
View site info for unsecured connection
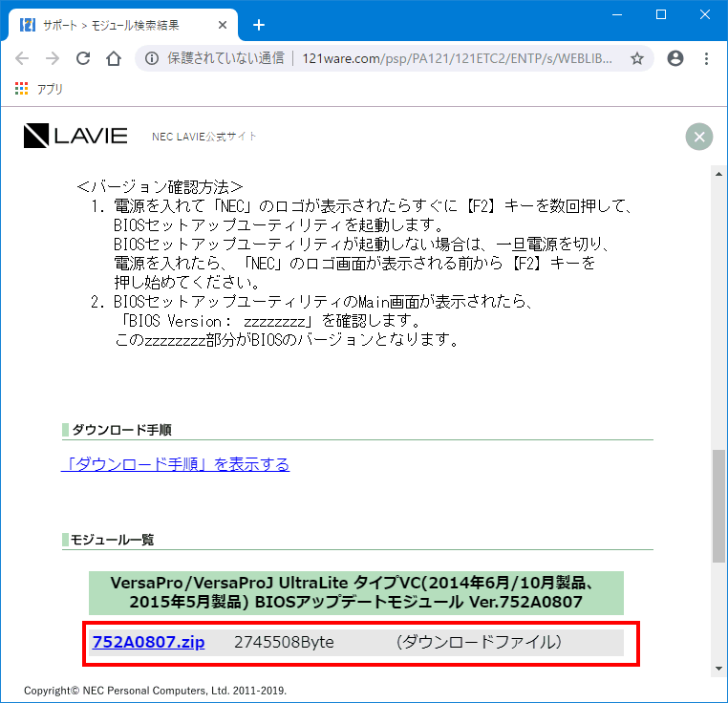(x=152, y=58)
